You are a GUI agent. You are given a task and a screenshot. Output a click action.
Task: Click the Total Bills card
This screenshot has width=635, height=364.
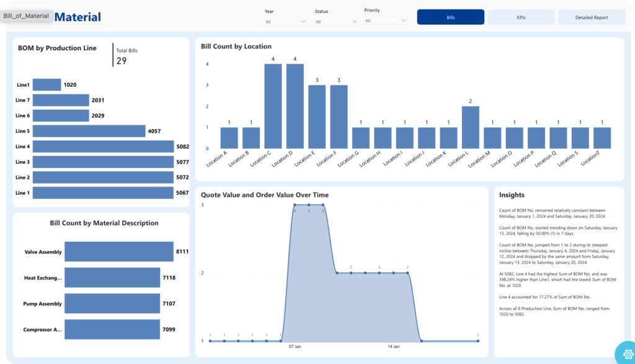(x=127, y=56)
